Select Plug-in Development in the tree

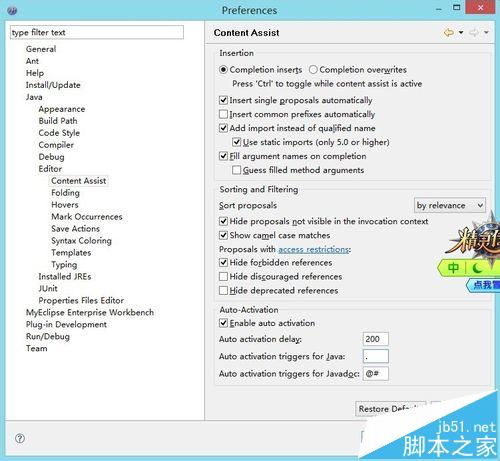tap(66, 324)
